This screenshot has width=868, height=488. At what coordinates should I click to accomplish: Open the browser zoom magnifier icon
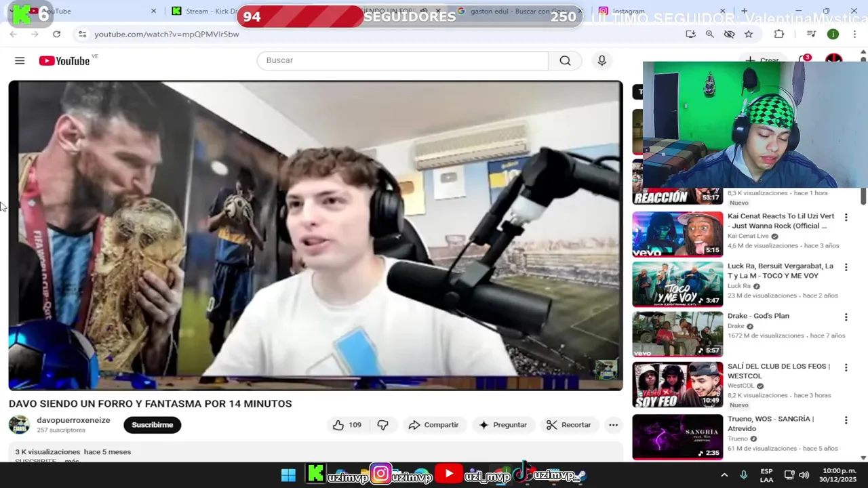[x=709, y=34]
